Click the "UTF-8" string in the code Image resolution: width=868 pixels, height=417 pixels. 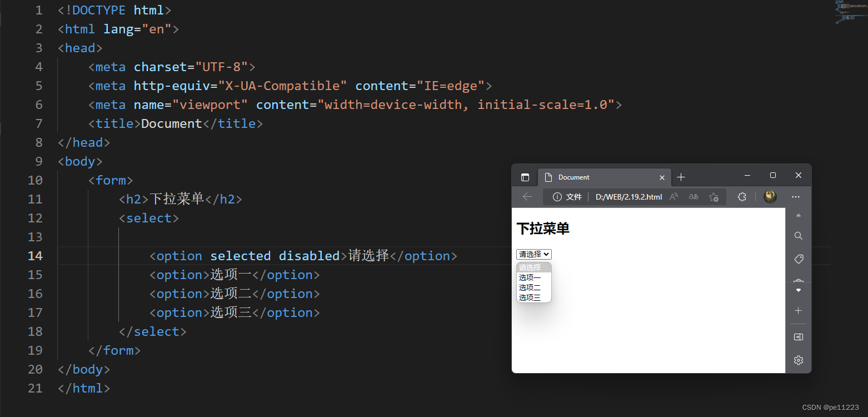point(221,67)
